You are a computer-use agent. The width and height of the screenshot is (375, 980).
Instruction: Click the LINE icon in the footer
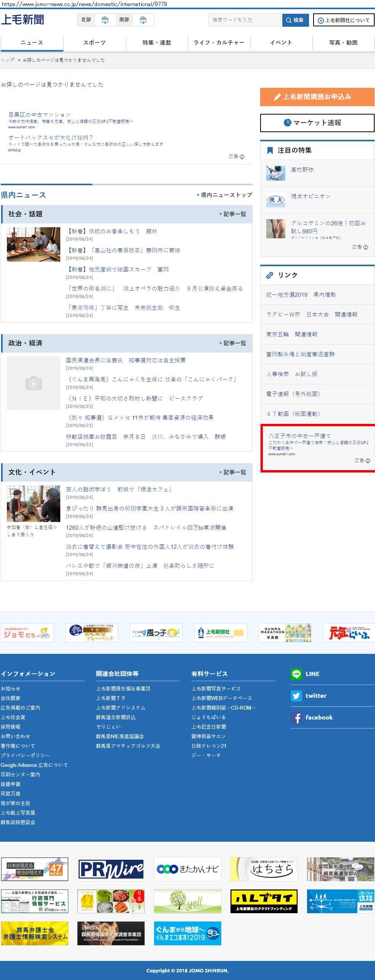(296, 674)
